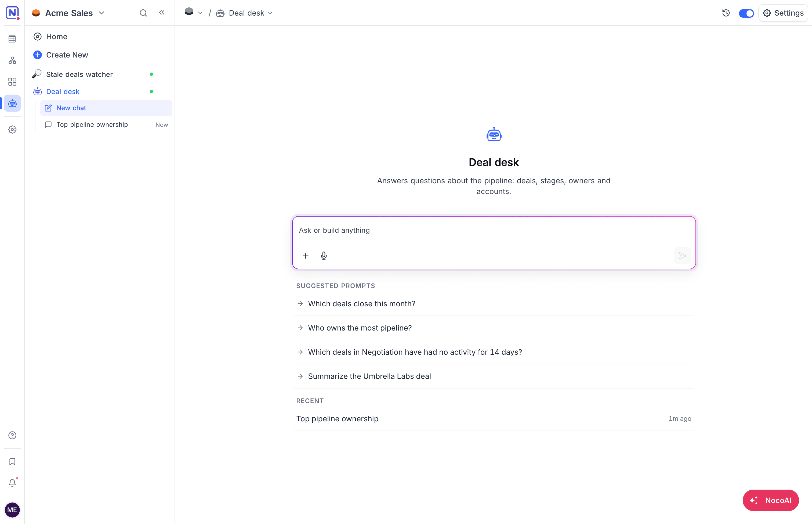Choose prompt 'Which deals close this month?'
The height and width of the screenshot is (524, 812).
coord(493,303)
